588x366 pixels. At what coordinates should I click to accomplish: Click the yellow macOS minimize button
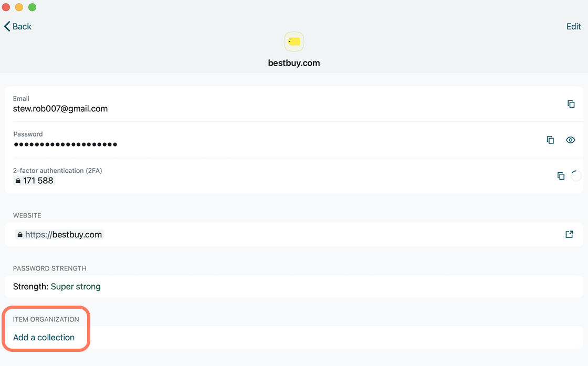[19, 7]
